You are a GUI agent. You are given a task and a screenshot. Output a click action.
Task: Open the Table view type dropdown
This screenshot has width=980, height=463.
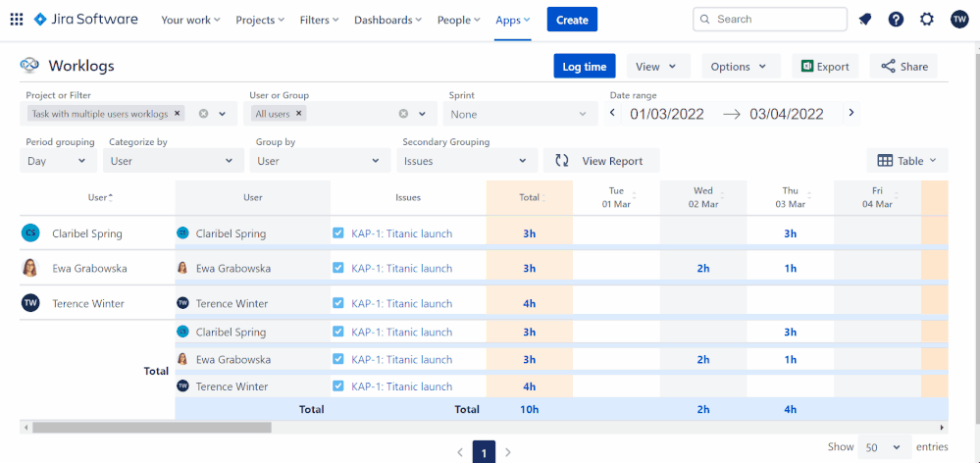(907, 161)
